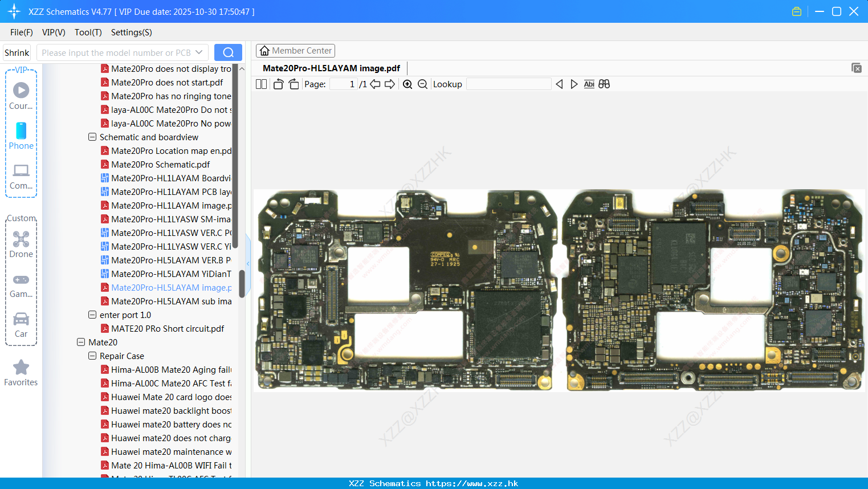This screenshot has width=868, height=489.
Task: Click the yellow VIP store icon in title bar
Action: click(x=797, y=11)
